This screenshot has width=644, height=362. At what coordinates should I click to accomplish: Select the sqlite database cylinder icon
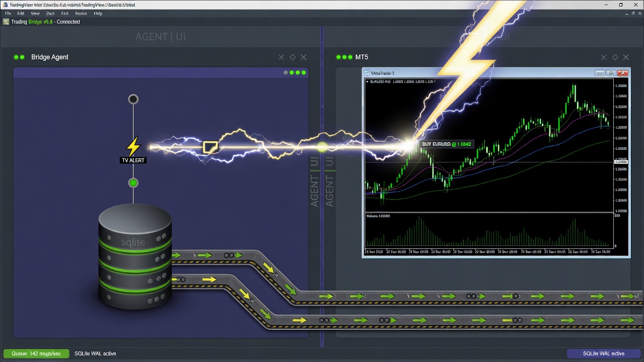pos(135,256)
